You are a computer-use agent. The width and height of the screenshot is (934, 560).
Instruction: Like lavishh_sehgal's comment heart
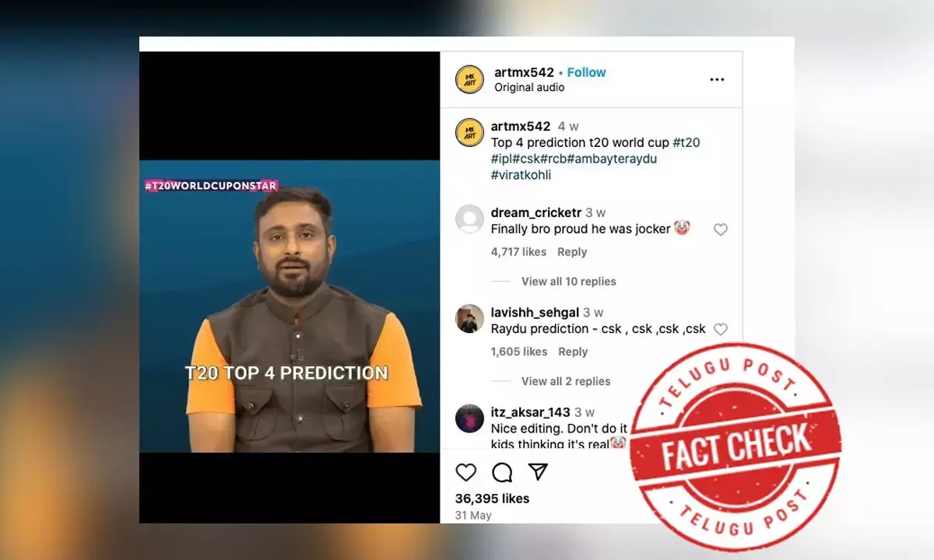pyautogui.click(x=721, y=329)
